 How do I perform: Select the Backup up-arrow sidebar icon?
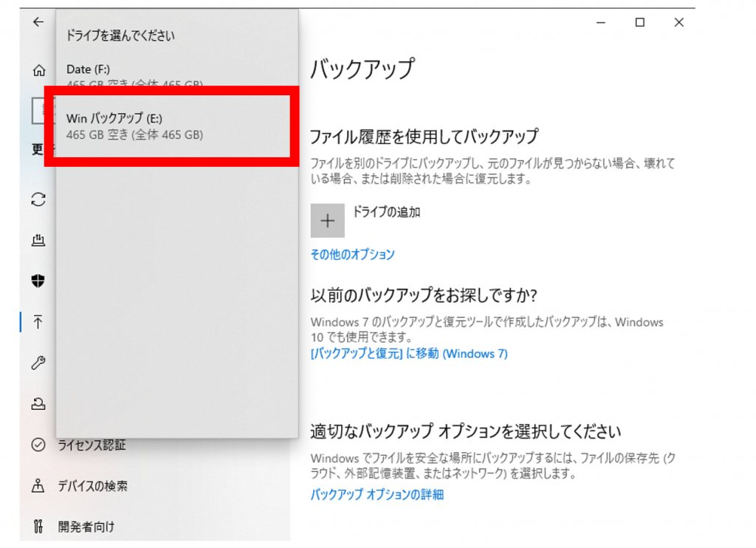[38, 322]
